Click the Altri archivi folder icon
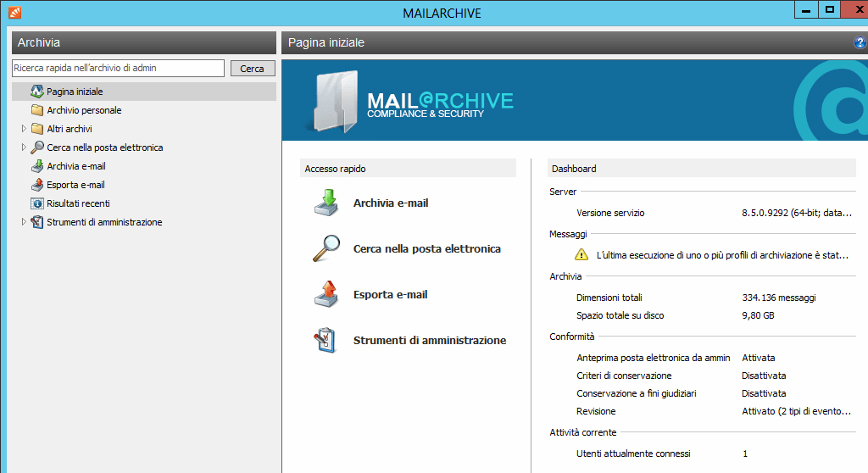This screenshot has height=473, width=868. [x=37, y=129]
